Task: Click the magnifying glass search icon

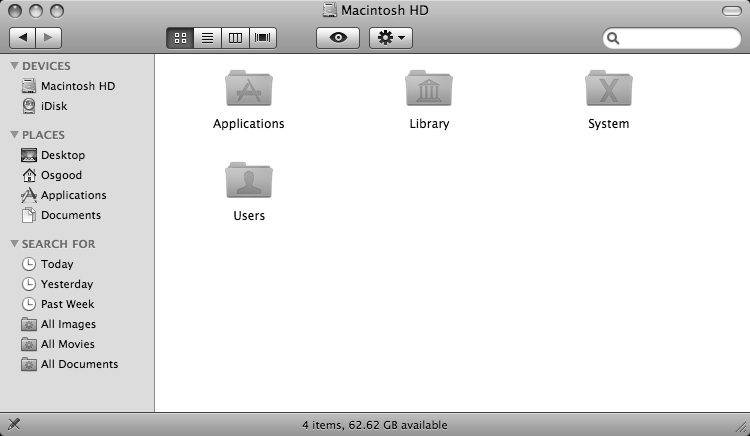Action: (613, 38)
